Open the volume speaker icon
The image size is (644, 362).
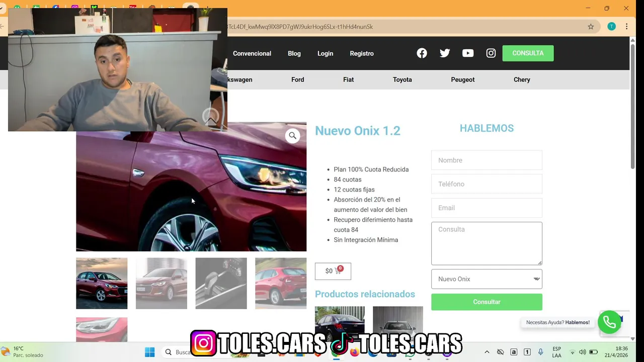pyautogui.click(x=583, y=352)
